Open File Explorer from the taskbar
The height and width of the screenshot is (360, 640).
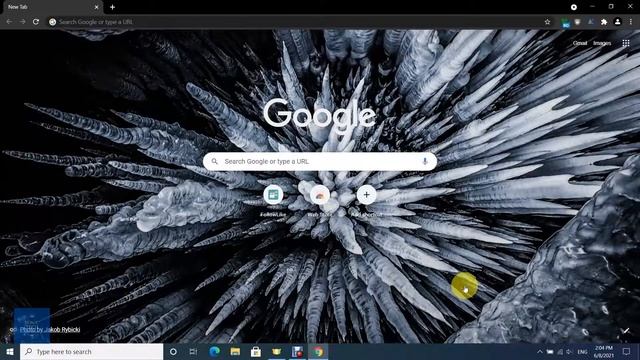click(x=235, y=351)
